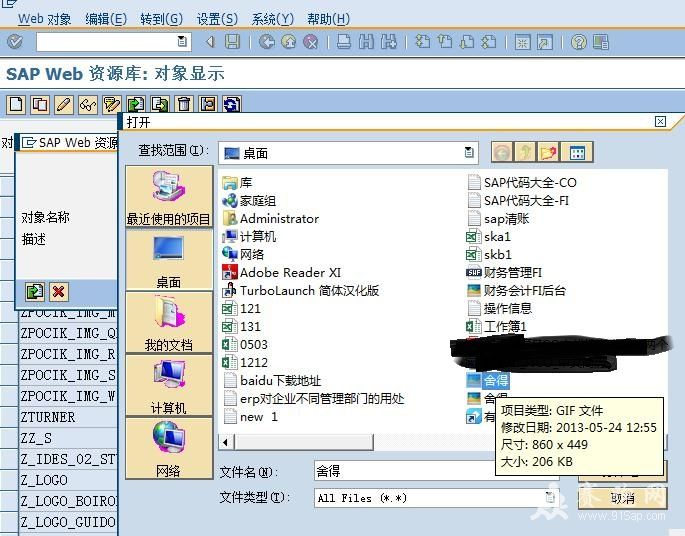Click the Display glasses icon
Screen dimensions: 685x536
[x=88, y=104]
